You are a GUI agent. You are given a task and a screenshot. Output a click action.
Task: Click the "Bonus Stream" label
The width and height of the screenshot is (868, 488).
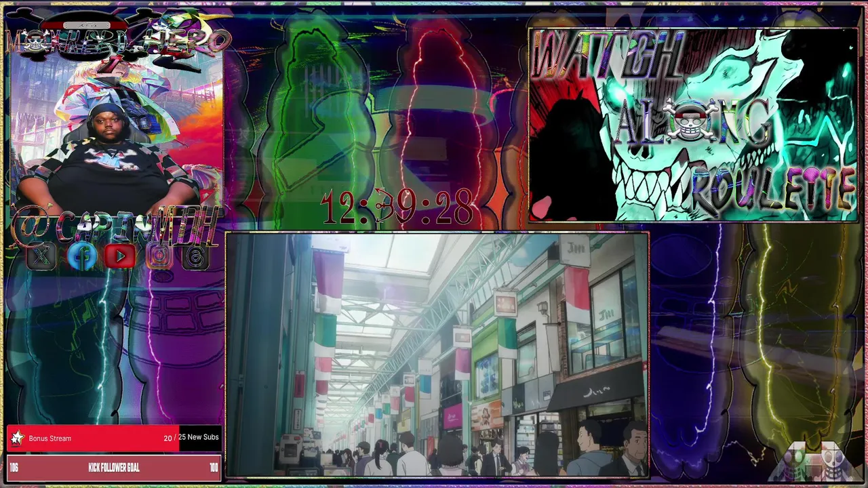[50, 439]
